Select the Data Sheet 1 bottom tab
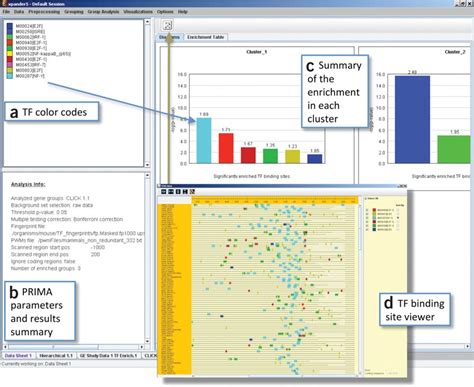The width and height of the screenshot is (474, 387). coord(18,356)
